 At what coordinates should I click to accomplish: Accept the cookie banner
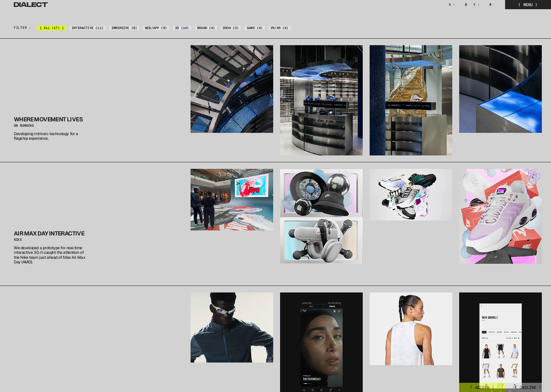coord(482,387)
